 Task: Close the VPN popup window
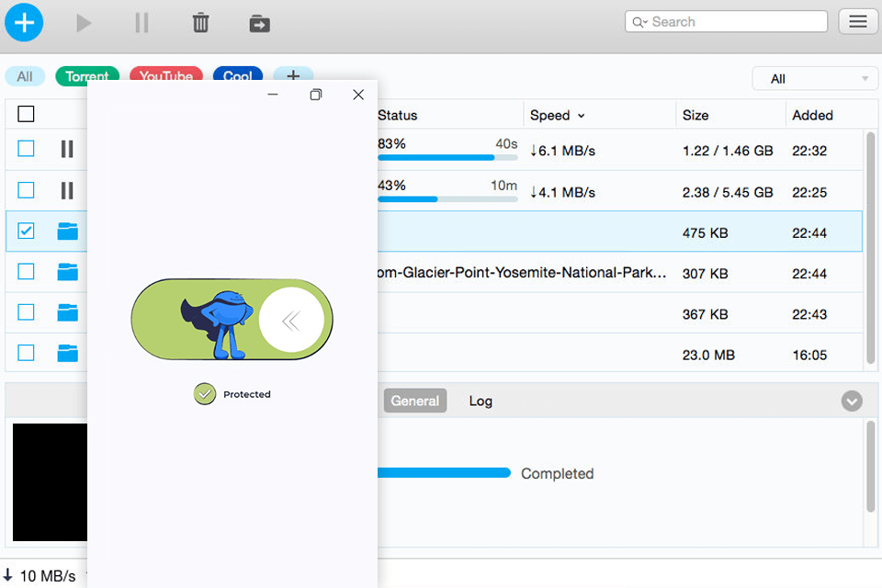coord(358,95)
